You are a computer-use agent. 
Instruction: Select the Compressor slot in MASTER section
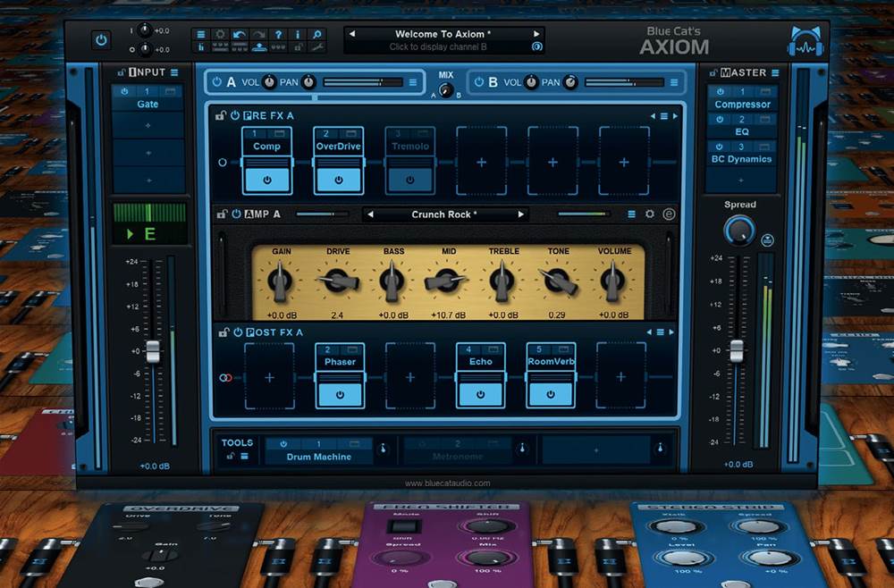click(742, 98)
